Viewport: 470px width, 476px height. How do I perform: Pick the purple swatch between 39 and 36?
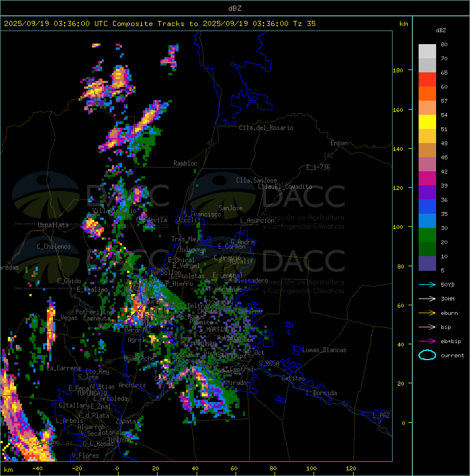coord(427,192)
